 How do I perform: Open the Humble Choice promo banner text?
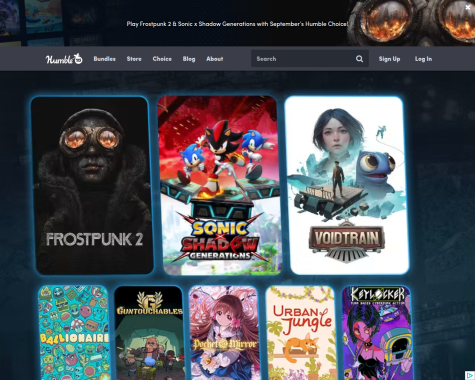pyautogui.click(x=237, y=24)
